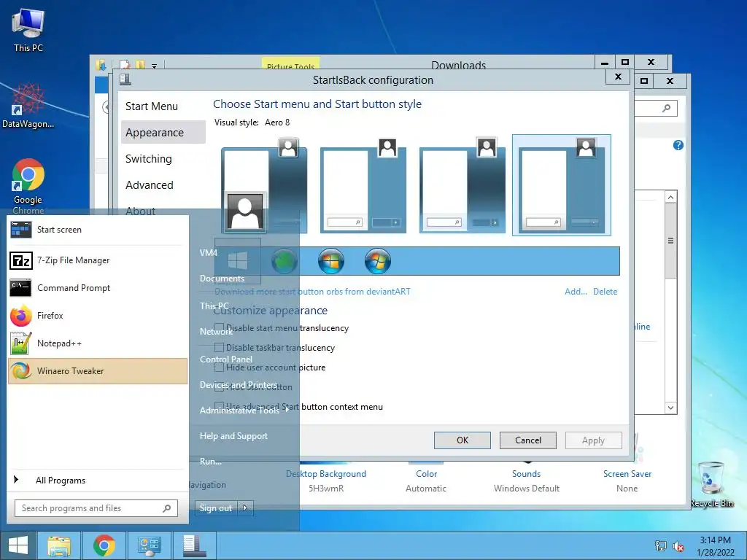
Task: Click the muted volume icon in tray
Action: 678,546
